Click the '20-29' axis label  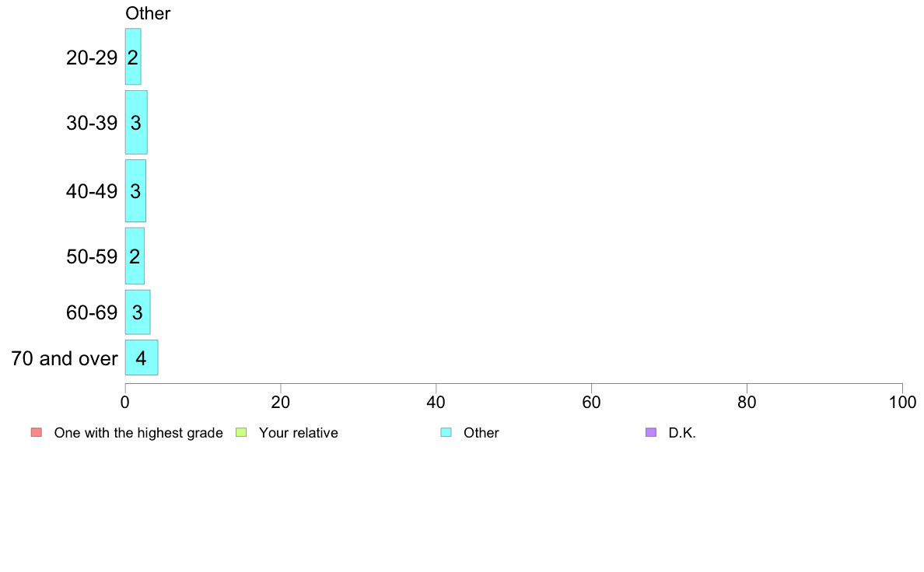tap(92, 58)
